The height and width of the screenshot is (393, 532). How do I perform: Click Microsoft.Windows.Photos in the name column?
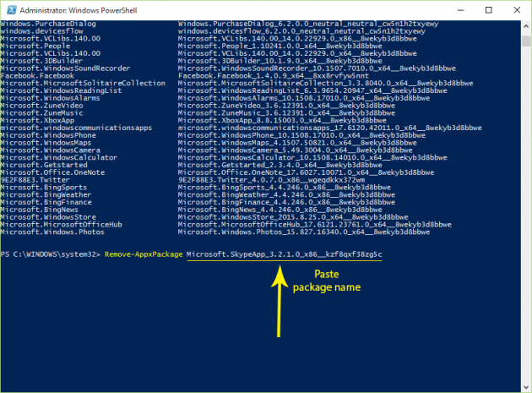52,232
